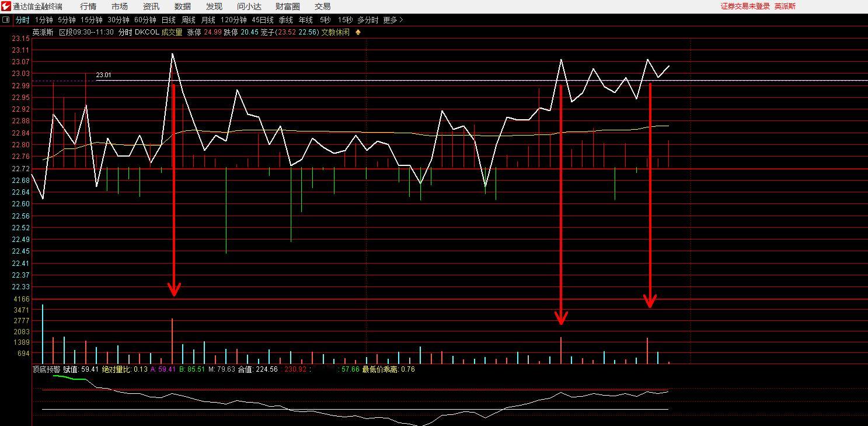Click the B: 85.51 green value

192,369
